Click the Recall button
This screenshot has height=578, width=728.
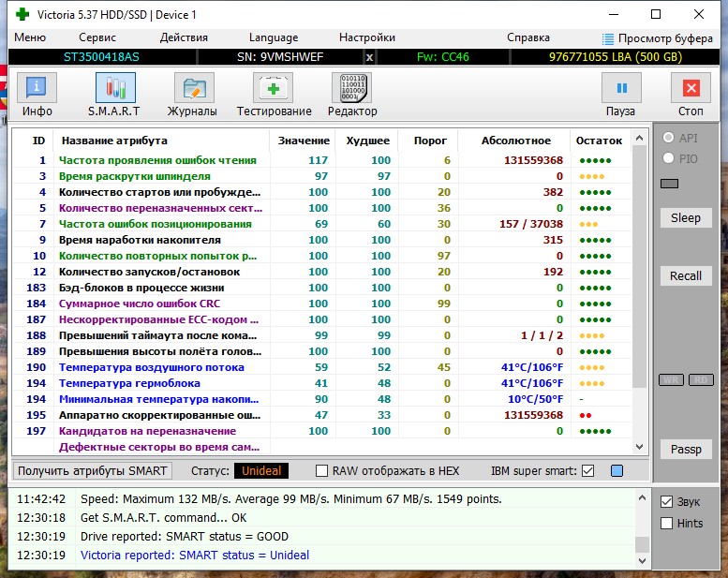686,275
